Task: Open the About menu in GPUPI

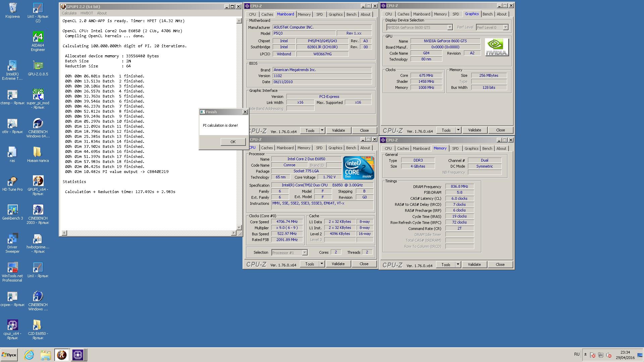Action: (102, 13)
